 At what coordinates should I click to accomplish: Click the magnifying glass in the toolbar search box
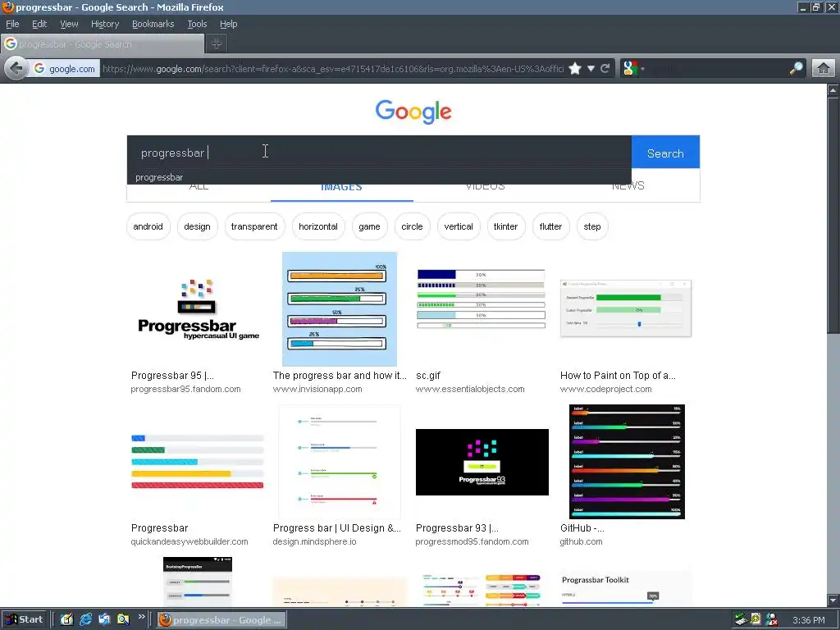[x=796, y=69]
